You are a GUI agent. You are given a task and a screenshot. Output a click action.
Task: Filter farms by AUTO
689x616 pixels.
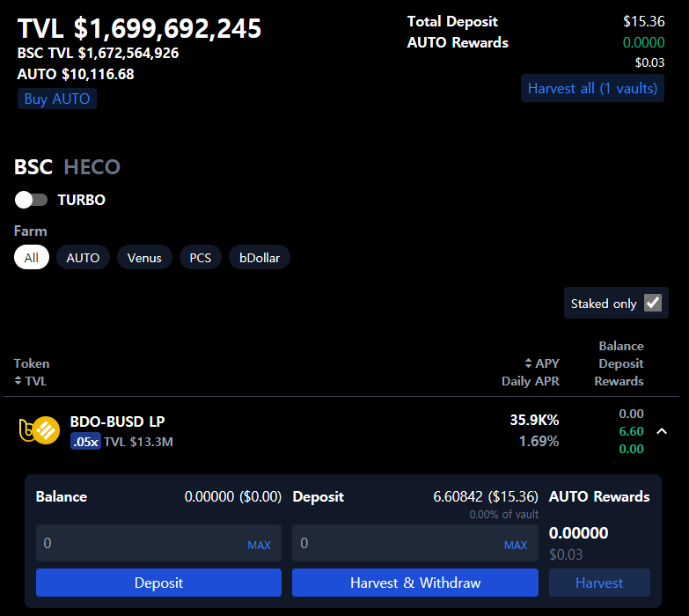pos(83,257)
